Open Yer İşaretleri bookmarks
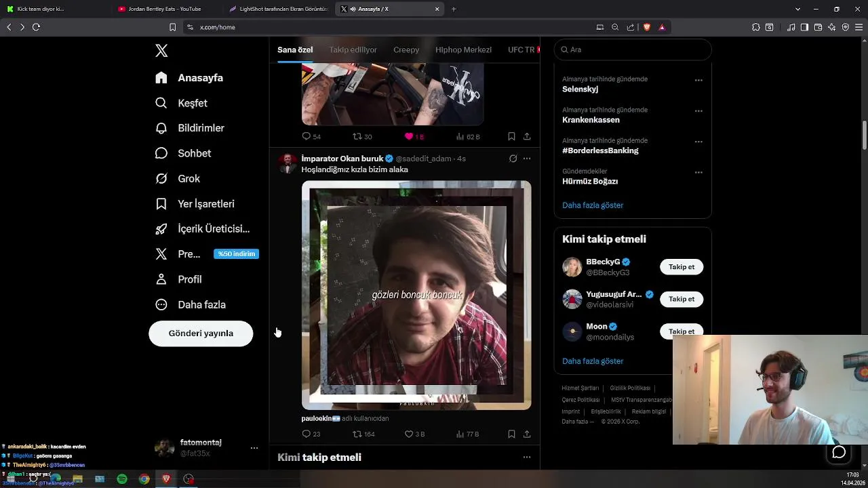This screenshot has height=488, width=868. pyautogui.click(x=195, y=204)
